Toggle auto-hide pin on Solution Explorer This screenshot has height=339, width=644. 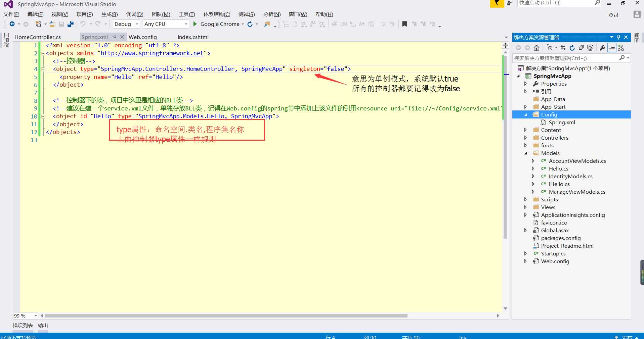pyautogui.click(x=618, y=37)
